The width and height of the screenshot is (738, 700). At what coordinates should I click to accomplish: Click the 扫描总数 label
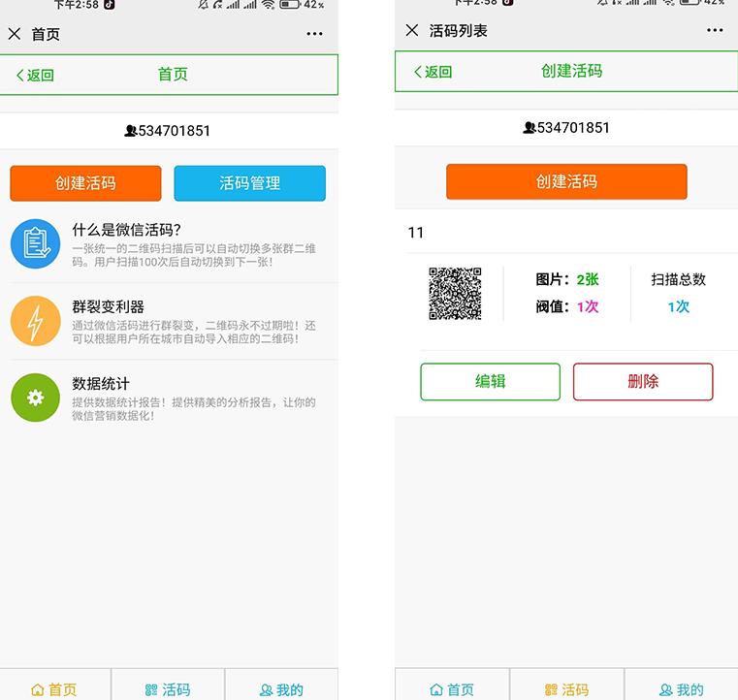click(679, 279)
